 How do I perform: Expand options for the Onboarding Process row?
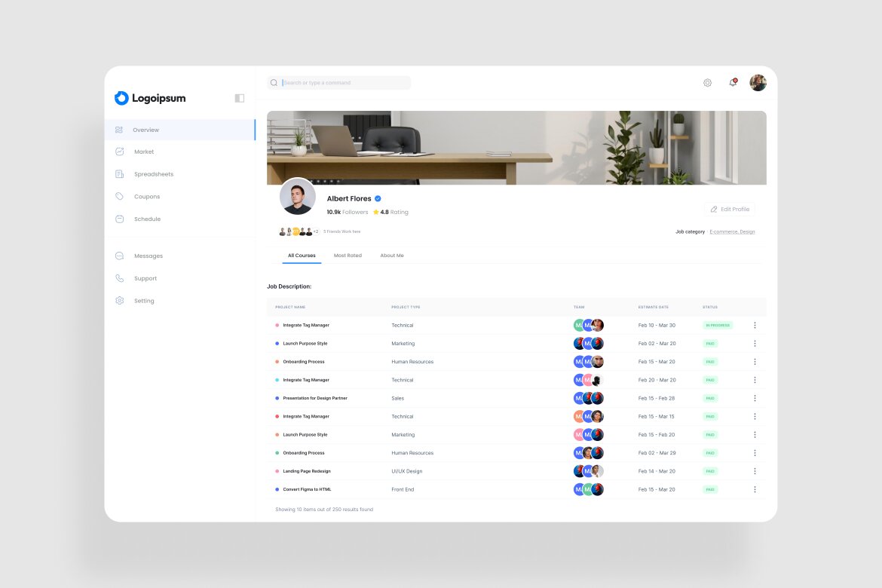(x=755, y=361)
